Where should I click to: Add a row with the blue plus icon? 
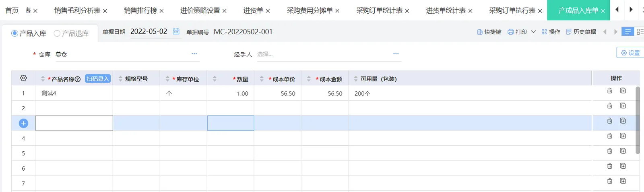click(23, 123)
